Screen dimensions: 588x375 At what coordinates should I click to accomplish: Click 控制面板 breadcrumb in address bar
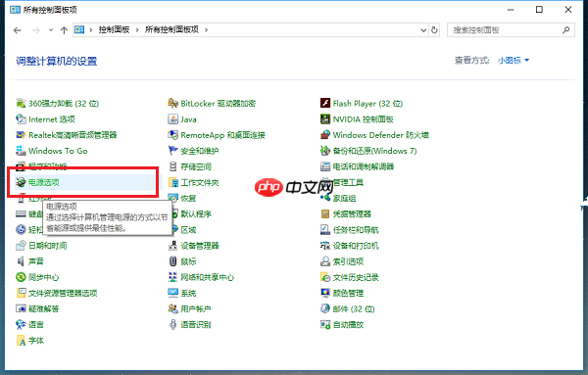pos(114,29)
